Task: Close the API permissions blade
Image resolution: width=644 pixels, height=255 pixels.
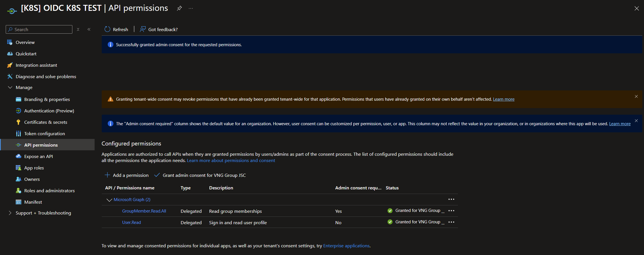Action: tap(637, 9)
